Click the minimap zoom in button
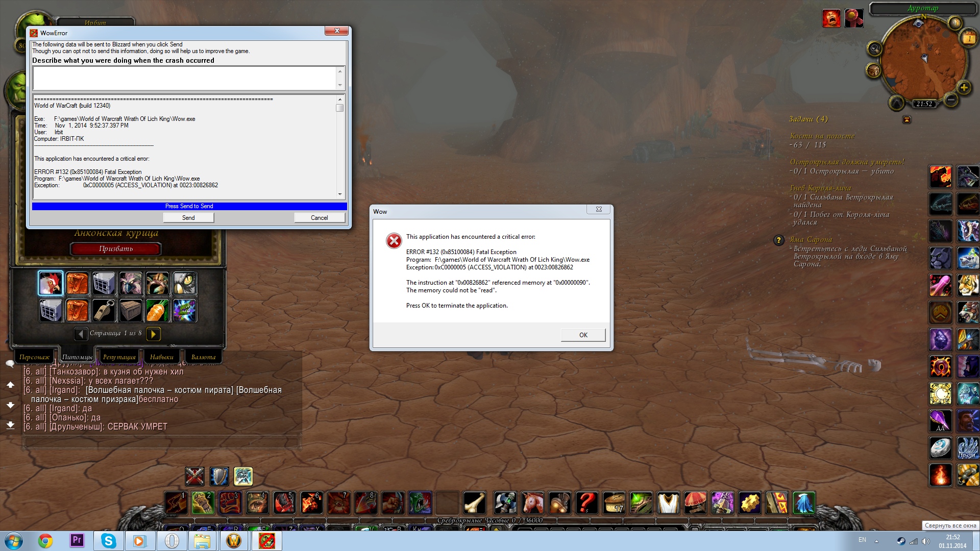 [964, 88]
